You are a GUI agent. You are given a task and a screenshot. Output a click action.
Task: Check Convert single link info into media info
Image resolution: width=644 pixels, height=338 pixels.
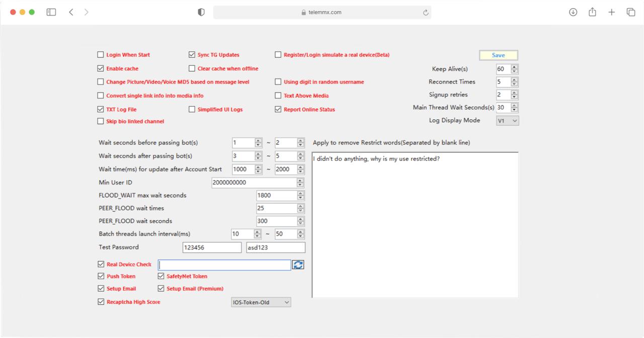click(x=101, y=96)
